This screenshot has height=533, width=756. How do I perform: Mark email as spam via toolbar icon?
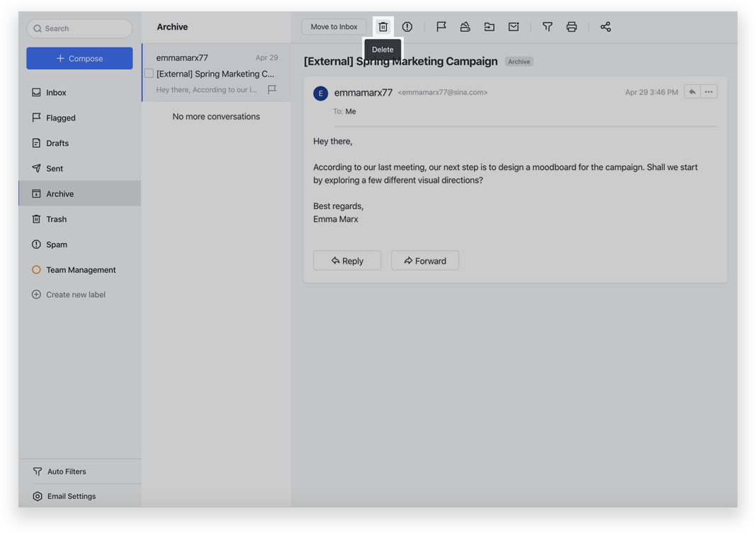pos(407,27)
